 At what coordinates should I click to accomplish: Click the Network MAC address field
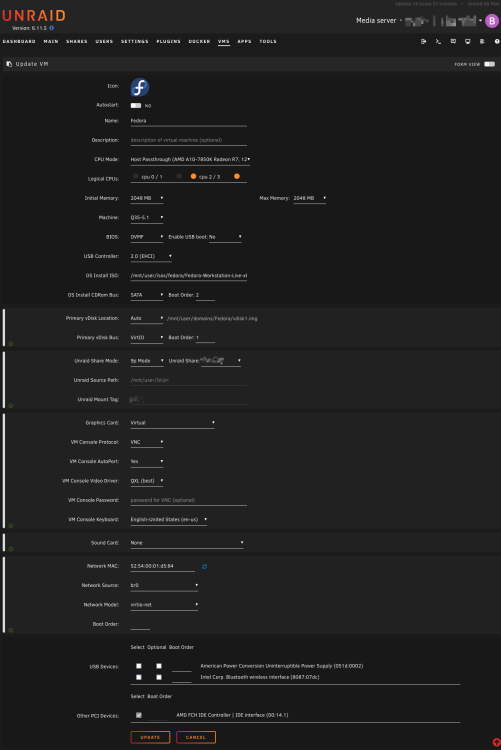(163, 566)
